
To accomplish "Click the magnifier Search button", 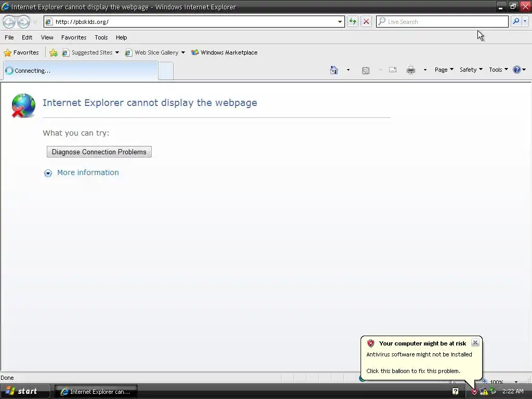I will click(516, 21).
